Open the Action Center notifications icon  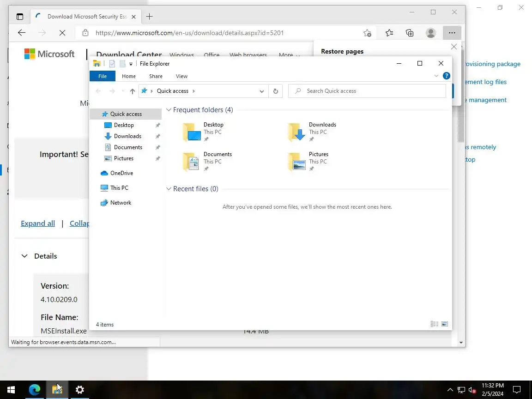tap(516, 389)
